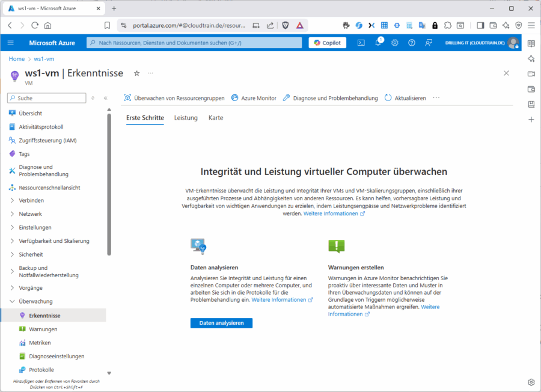Screen dimensions: 541x392
Task: Click Home in the breadcrumb
Action: [x=17, y=59]
